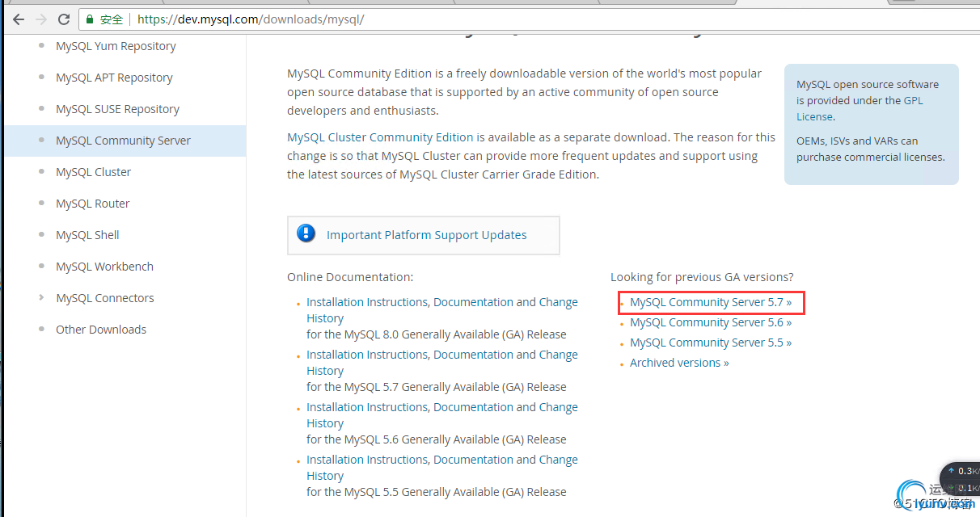
Task: Open Other Downloads in sidebar
Action: 101,330
